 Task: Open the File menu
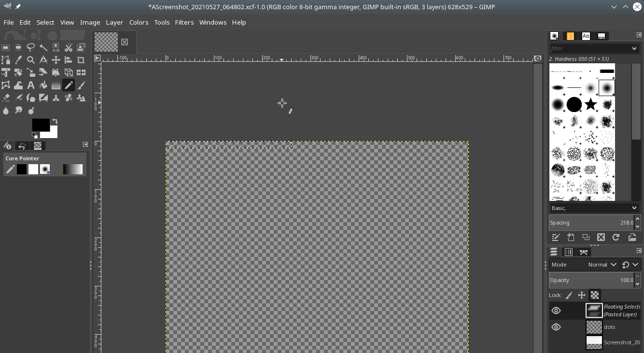pos(9,22)
